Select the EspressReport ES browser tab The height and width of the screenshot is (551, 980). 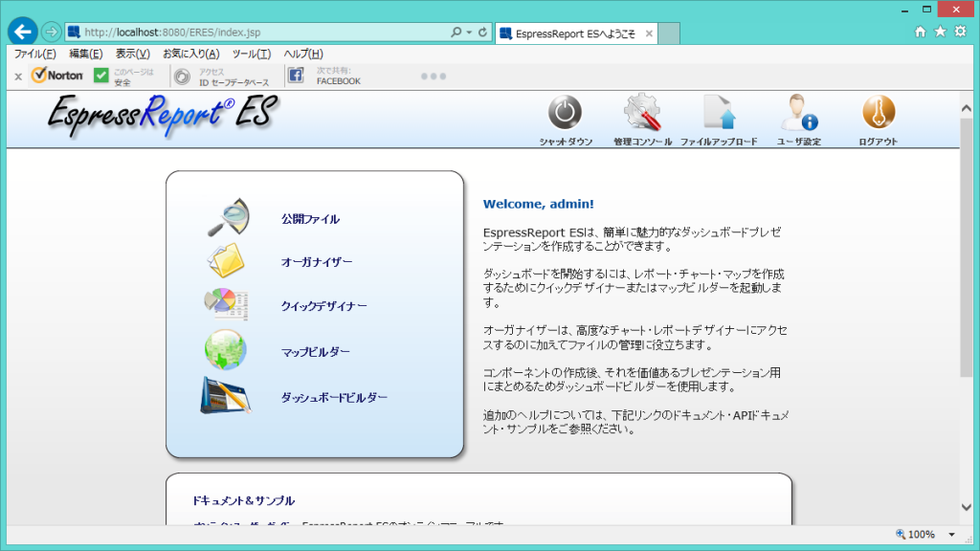tap(574, 33)
